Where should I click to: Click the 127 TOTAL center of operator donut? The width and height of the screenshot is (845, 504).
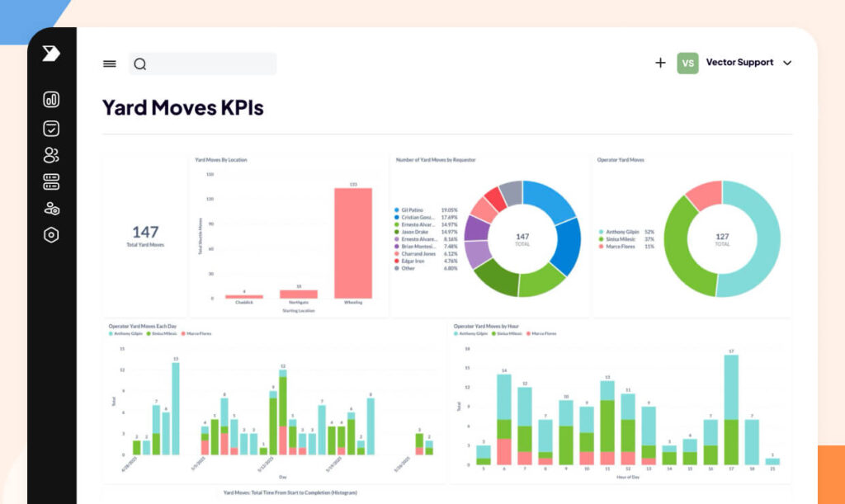[722, 239]
